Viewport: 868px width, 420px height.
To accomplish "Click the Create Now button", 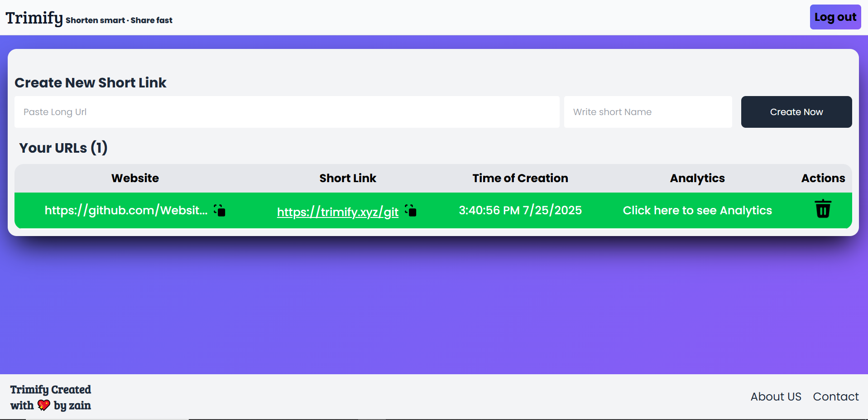I will point(796,112).
